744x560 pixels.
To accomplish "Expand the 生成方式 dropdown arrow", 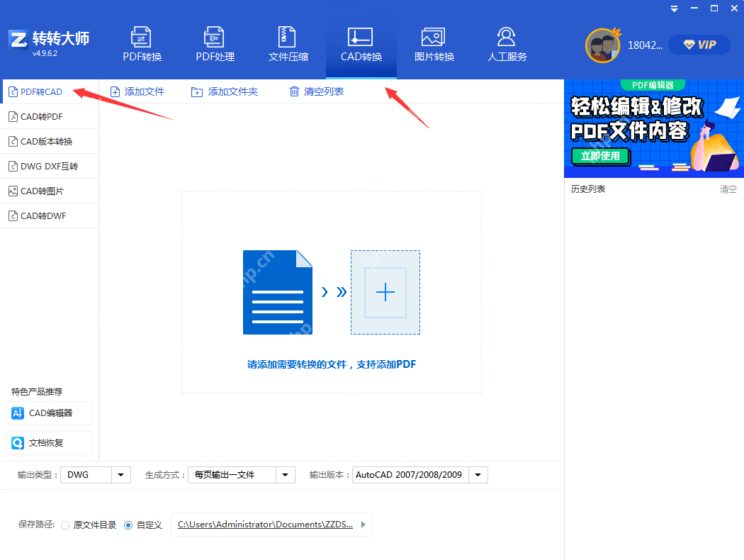I will 285,474.
